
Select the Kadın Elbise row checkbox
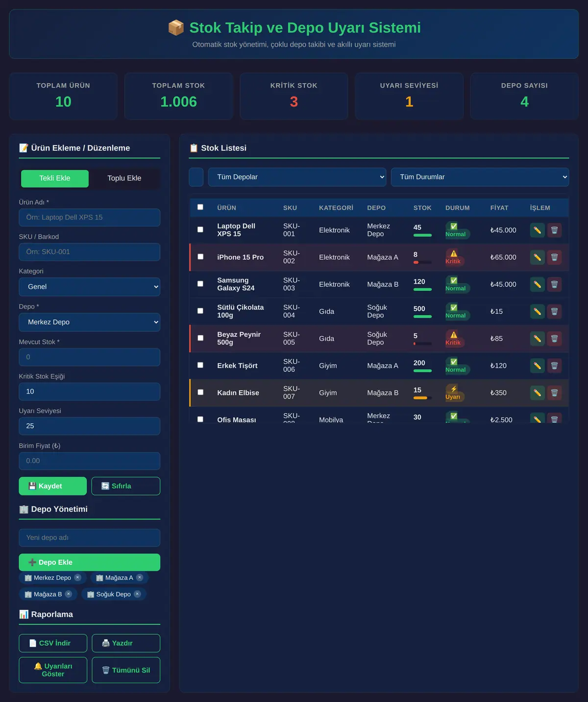click(x=200, y=392)
